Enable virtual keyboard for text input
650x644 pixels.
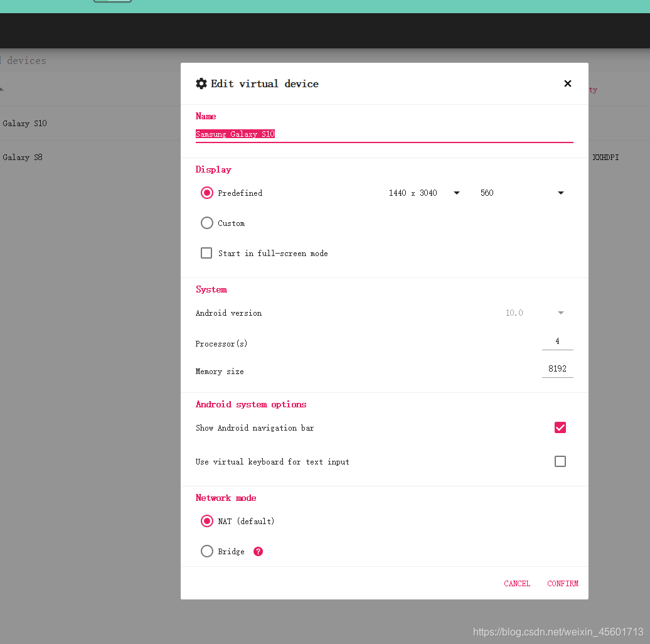(x=560, y=461)
